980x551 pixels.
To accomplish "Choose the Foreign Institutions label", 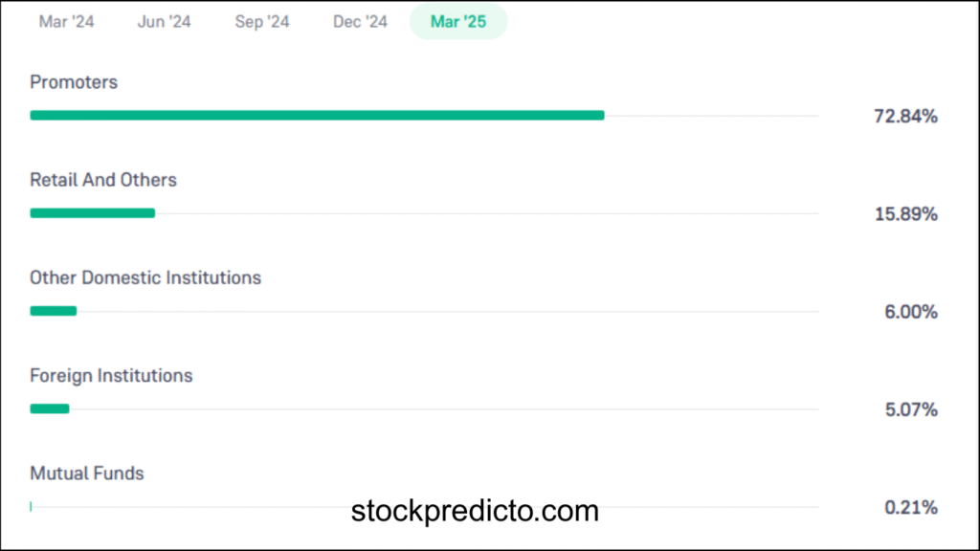I will (x=111, y=376).
